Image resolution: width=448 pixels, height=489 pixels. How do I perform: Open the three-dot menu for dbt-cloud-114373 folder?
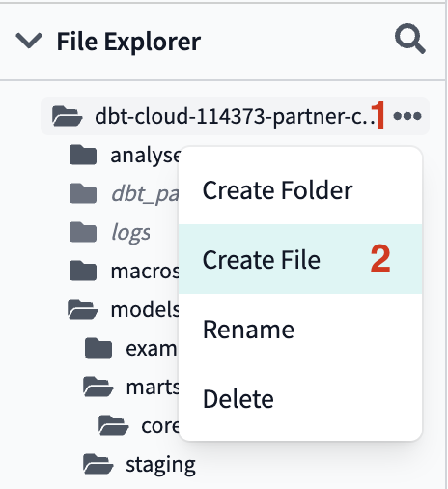[x=407, y=116]
